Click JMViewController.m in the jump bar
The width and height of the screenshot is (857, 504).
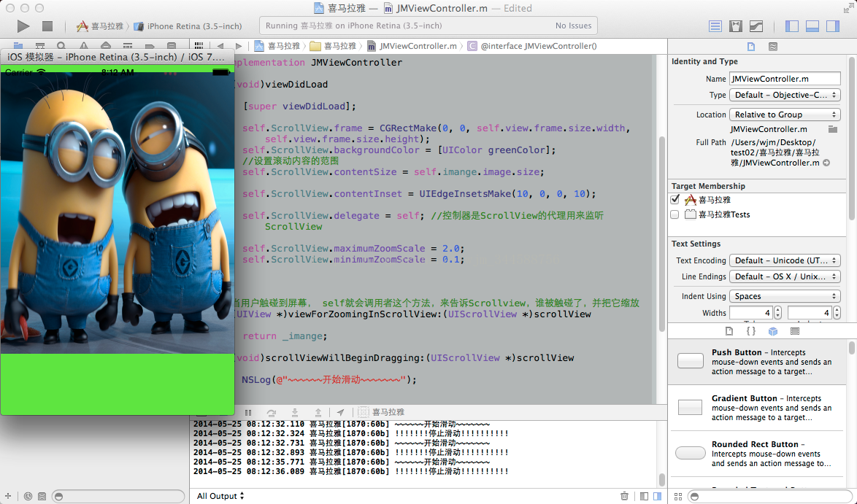412,46
